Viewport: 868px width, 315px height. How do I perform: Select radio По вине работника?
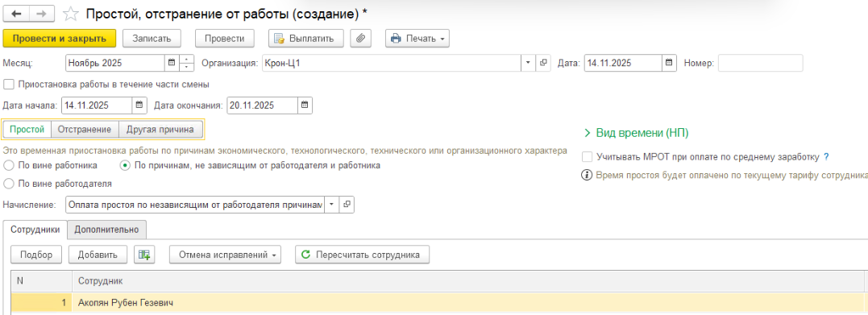[x=8, y=165]
